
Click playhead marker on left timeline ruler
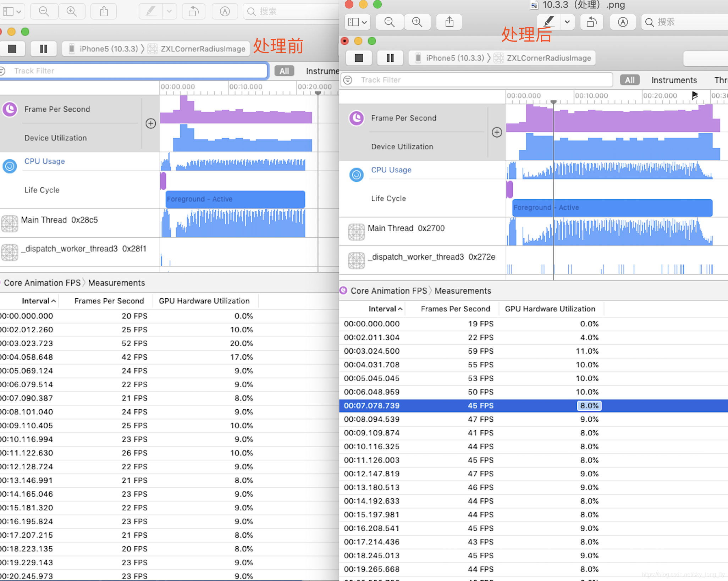click(x=318, y=93)
